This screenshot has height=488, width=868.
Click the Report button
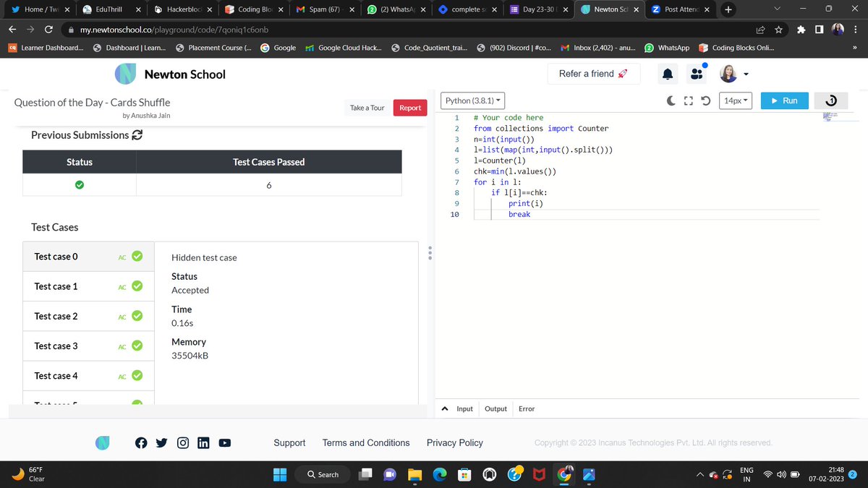click(410, 108)
